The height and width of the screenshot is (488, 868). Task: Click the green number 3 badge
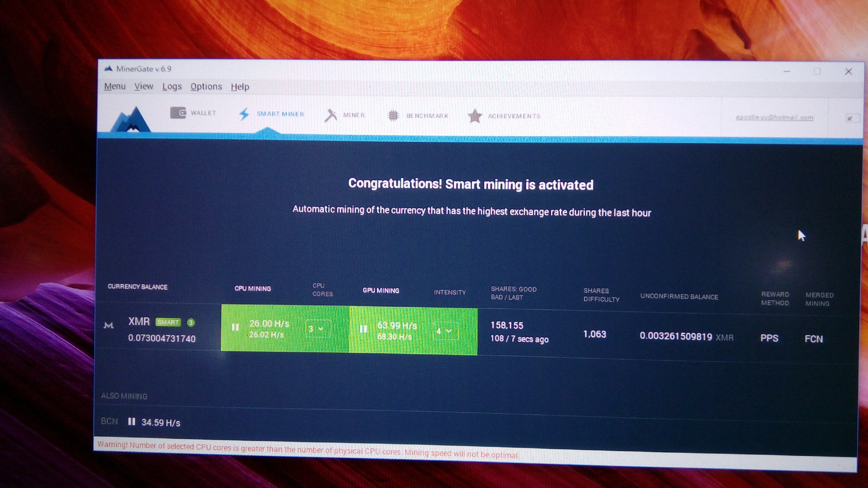191,323
